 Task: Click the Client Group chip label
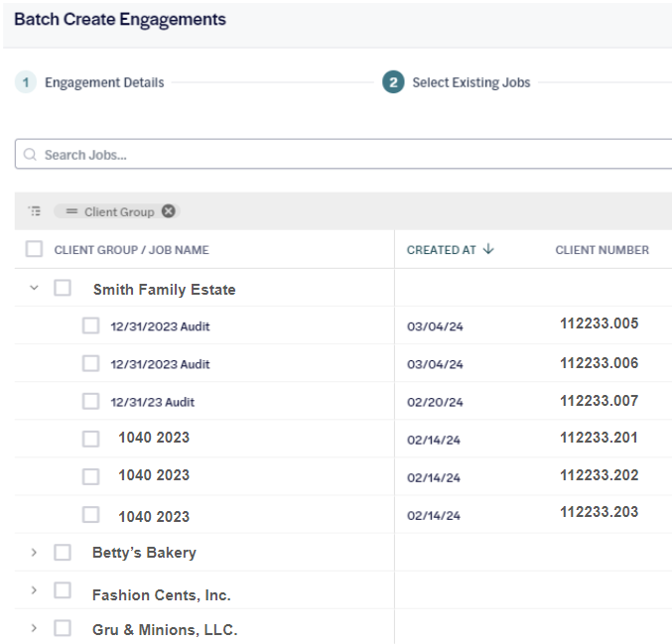pos(119,211)
